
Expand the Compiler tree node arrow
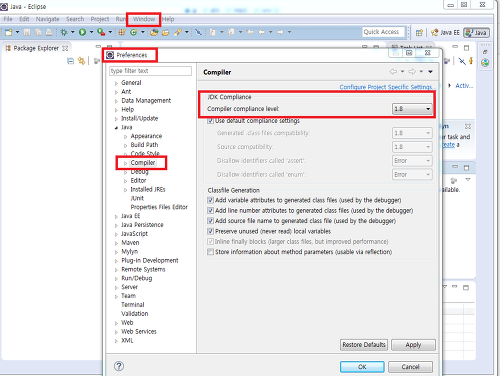click(126, 163)
